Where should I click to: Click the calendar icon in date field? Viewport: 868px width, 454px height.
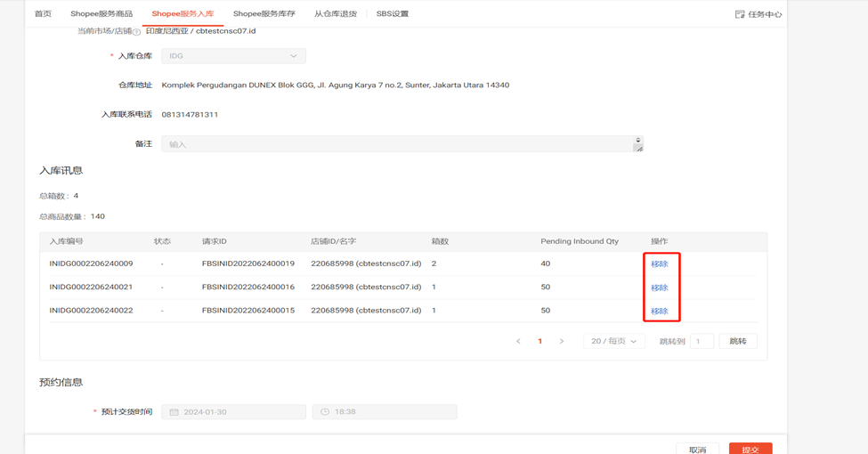point(174,412)
